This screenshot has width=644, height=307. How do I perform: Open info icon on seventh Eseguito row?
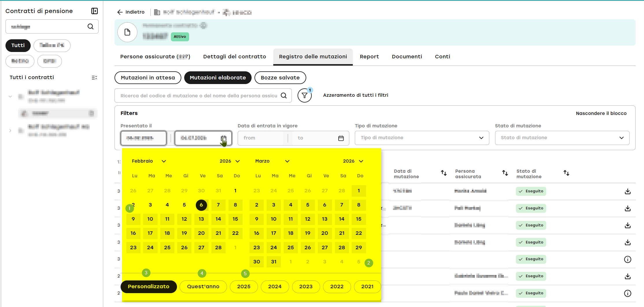coord(628,294)
